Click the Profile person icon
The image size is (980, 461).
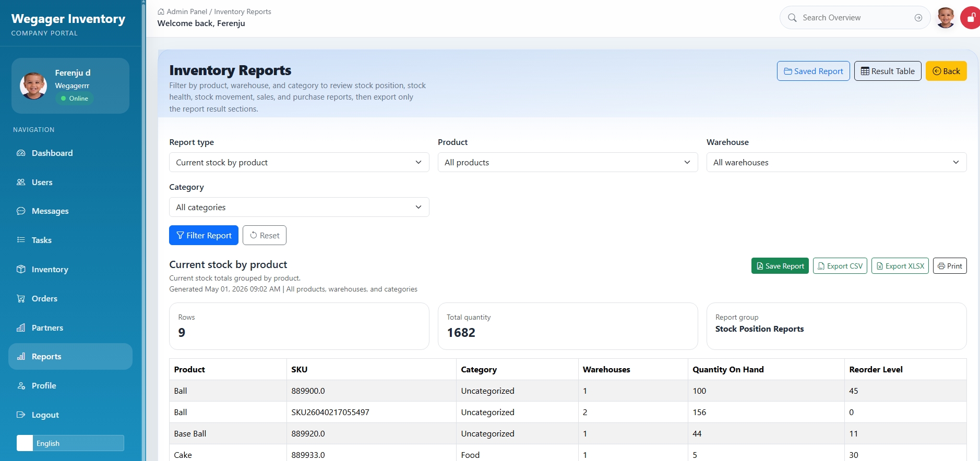click(x=21, y=386)
